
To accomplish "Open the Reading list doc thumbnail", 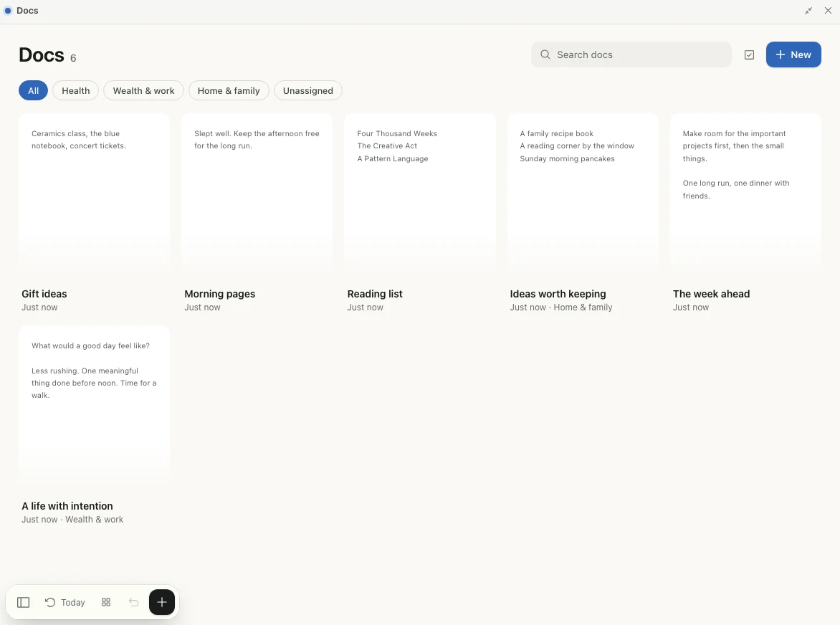I will [x=420, y=194].
